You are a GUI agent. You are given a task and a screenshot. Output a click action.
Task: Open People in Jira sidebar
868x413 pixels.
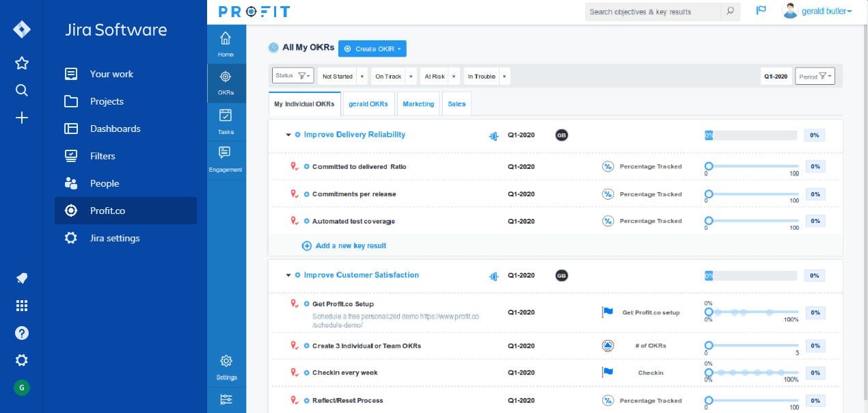(x=126, y=183)
